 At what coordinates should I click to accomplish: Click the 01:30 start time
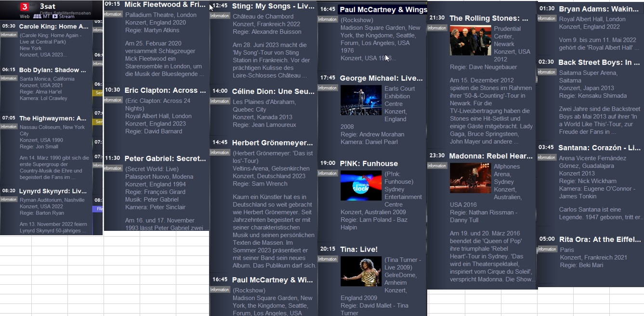coord(547,9)
